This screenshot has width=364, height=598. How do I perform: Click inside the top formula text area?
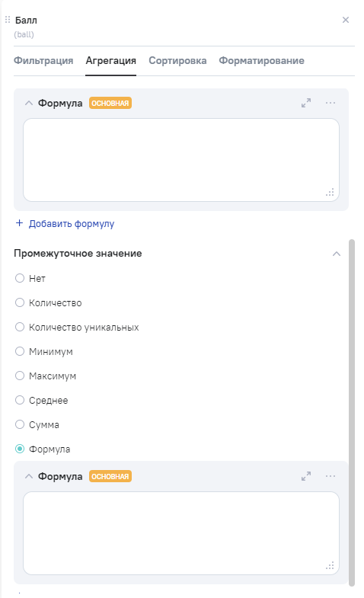coord(181,160)
